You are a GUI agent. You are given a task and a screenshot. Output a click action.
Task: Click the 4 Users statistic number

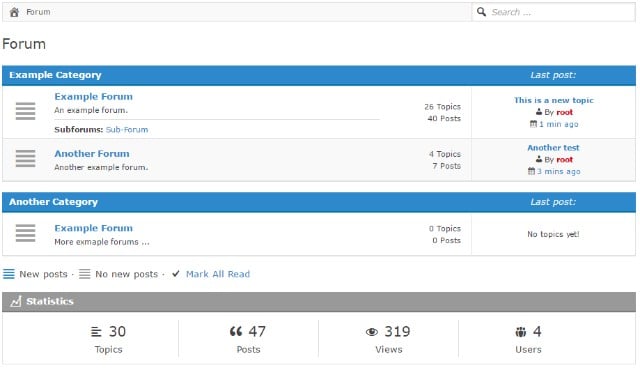[x=537, y=331]
